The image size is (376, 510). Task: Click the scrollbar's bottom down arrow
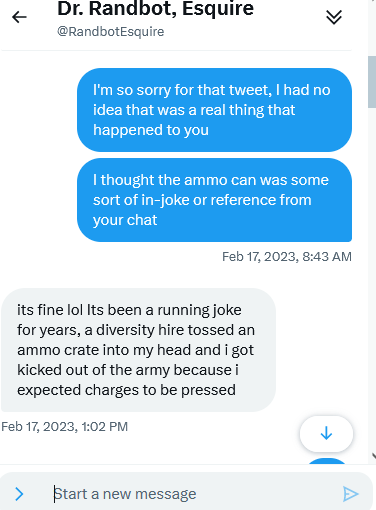373,456
